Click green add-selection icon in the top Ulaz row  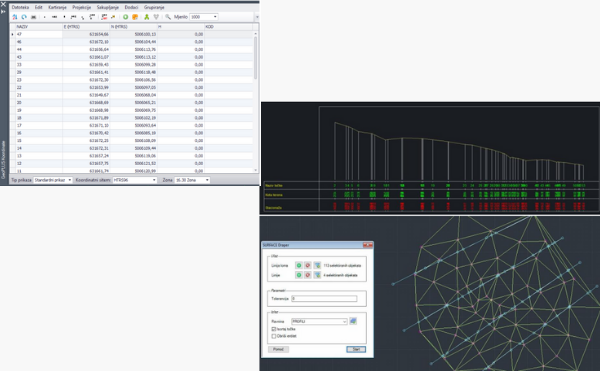[x=299, y=265]
